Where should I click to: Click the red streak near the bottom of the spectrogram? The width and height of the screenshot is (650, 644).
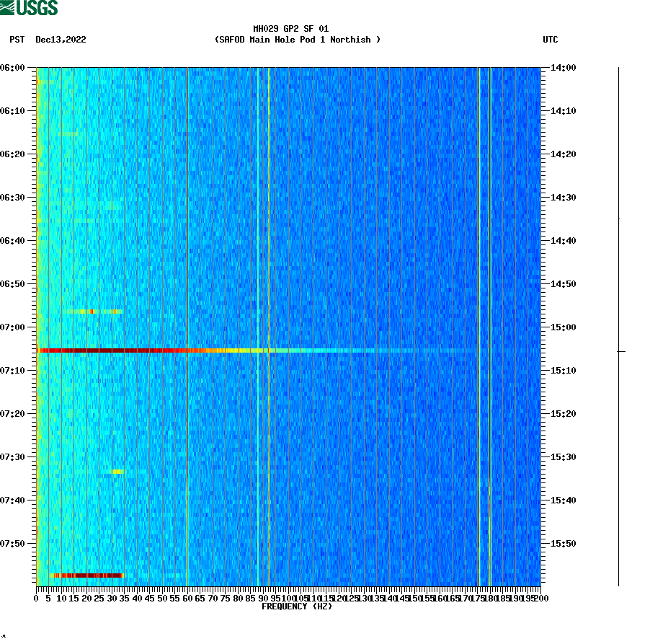tap(86, 575)
